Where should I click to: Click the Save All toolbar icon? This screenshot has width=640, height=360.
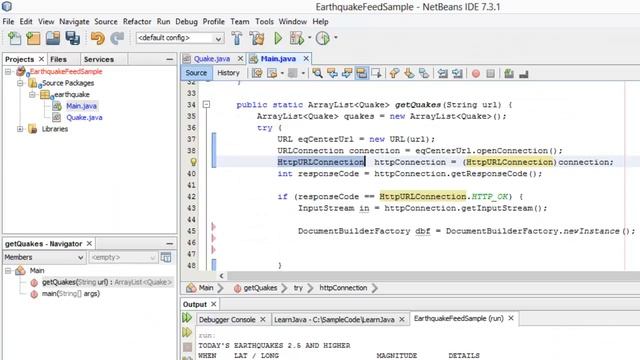[73, 38]
